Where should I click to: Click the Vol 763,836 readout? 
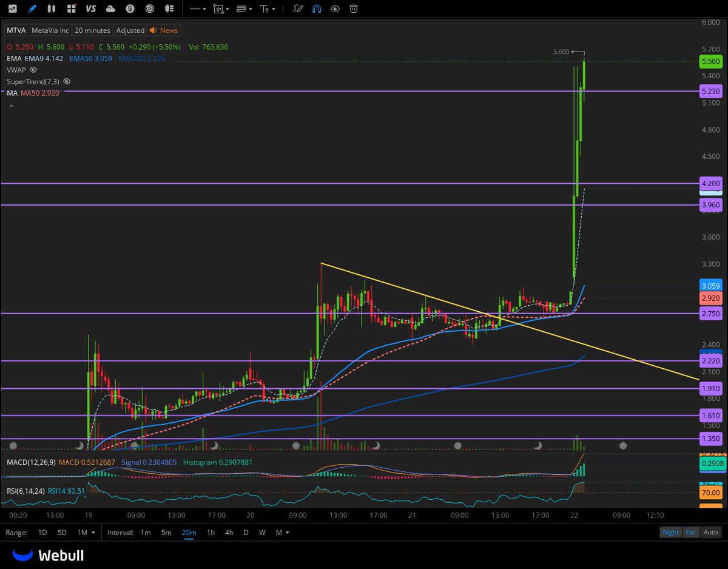click(208, 47)
